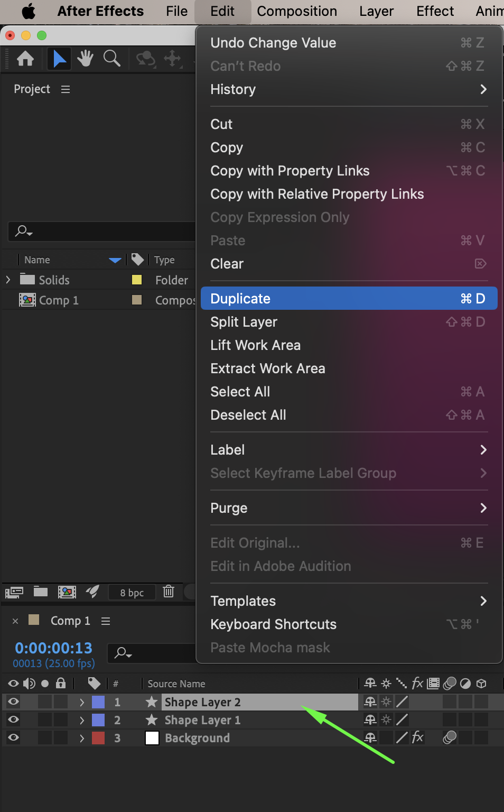Select the Pan camera tool

pyautogui.click(x=173, y=58)
